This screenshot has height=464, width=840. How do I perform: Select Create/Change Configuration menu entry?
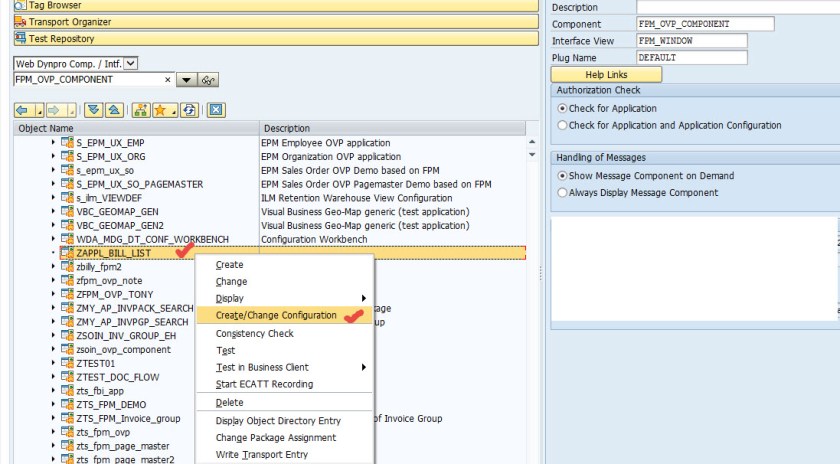point(284,315)
